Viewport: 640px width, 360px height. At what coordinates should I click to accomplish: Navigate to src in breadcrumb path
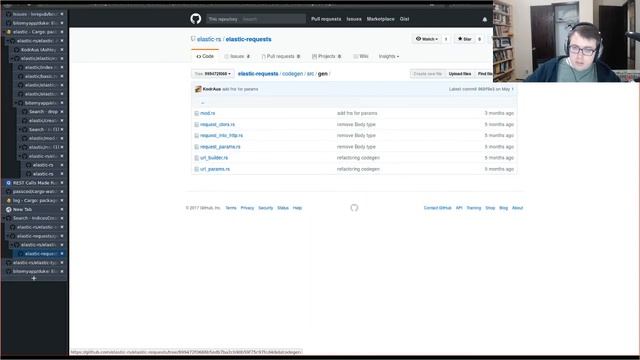click(x=310, y=74)
